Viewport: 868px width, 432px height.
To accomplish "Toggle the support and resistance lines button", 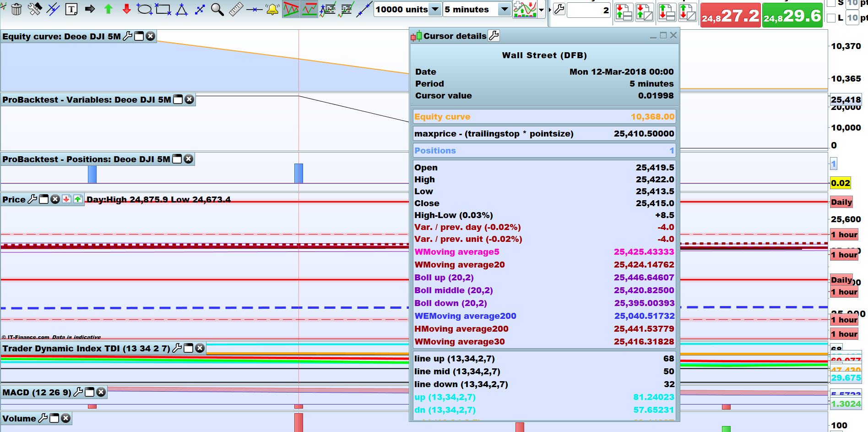I will click(x=309, y=9).
